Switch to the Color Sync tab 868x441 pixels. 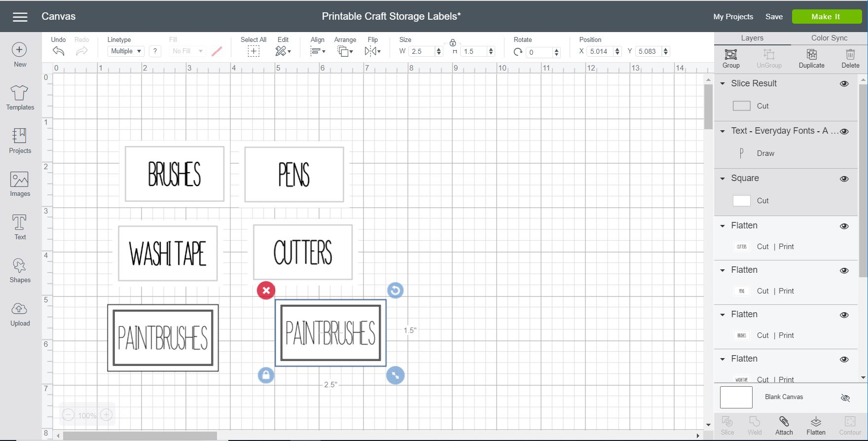pyautogui.click(x=829, y=38)
